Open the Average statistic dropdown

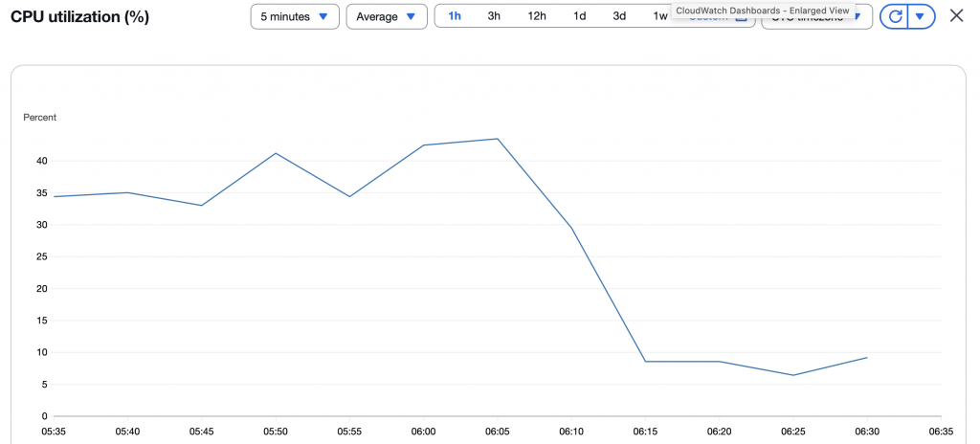[387, 16]
